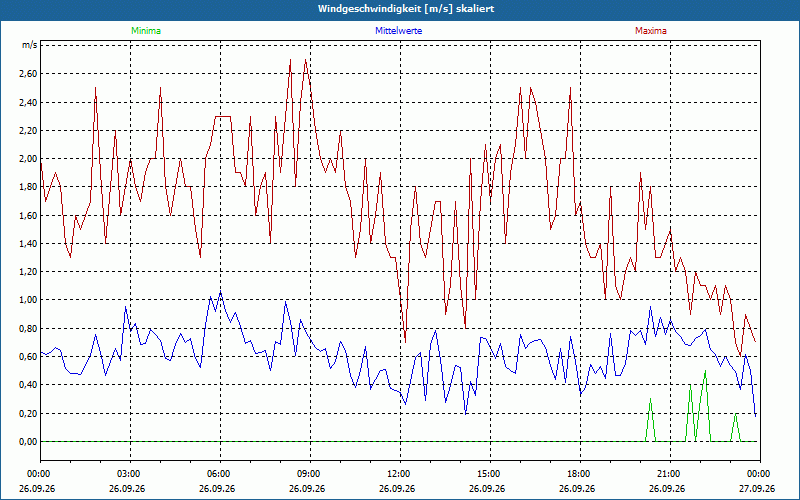Click the 'm/s' unit label on y-axis
Image resolution: width=800 pixels, height=500 pixels.
pos(30,45)
